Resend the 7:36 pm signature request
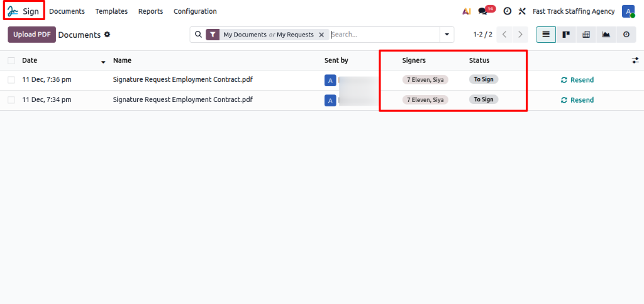Image resolution: width=644 pixels, height=304 pixels. (x=577, y=80)
